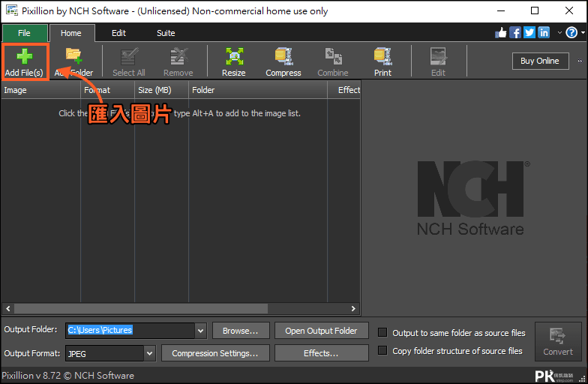Click the Browse... button
This screenshot has height=384, width=588.
[x=241, y=331]
